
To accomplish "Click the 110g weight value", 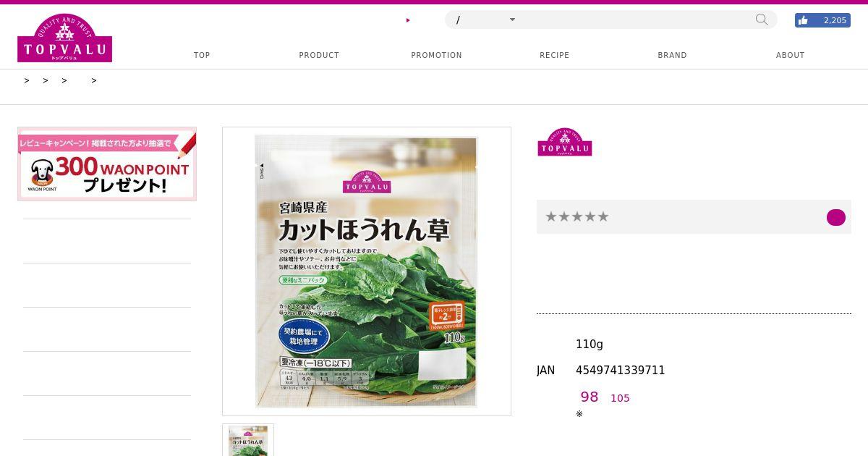I will (x=590, y=345).
